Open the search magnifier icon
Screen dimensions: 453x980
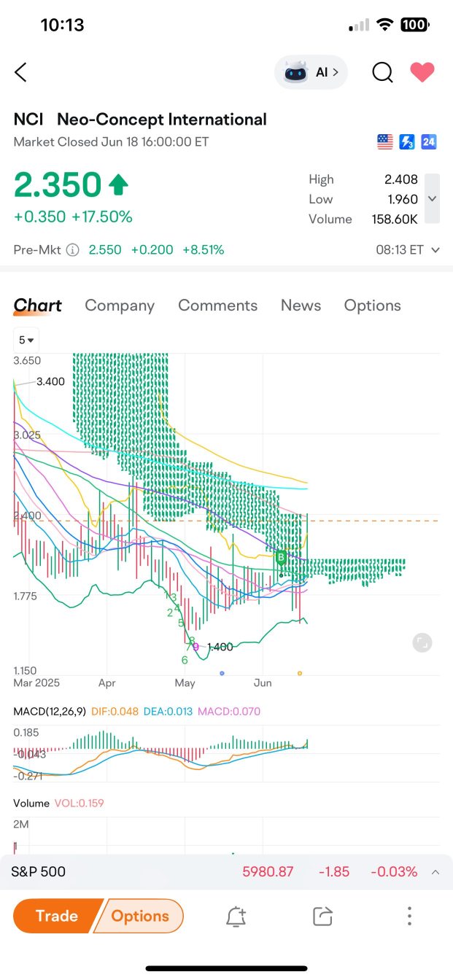pyautogui.click(x=382, y=72)
